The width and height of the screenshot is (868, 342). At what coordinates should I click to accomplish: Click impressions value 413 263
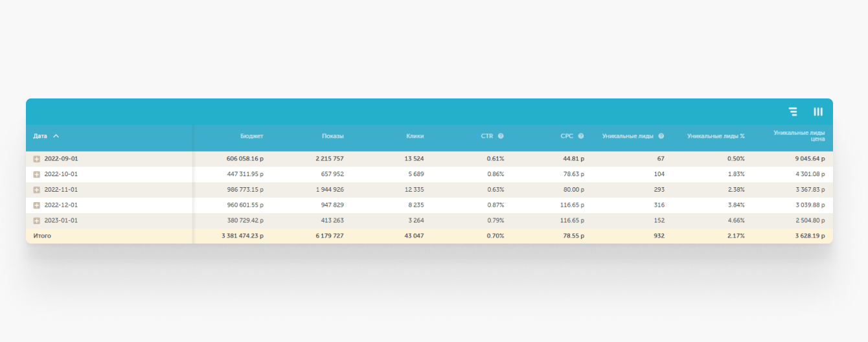tap(332, 221)
